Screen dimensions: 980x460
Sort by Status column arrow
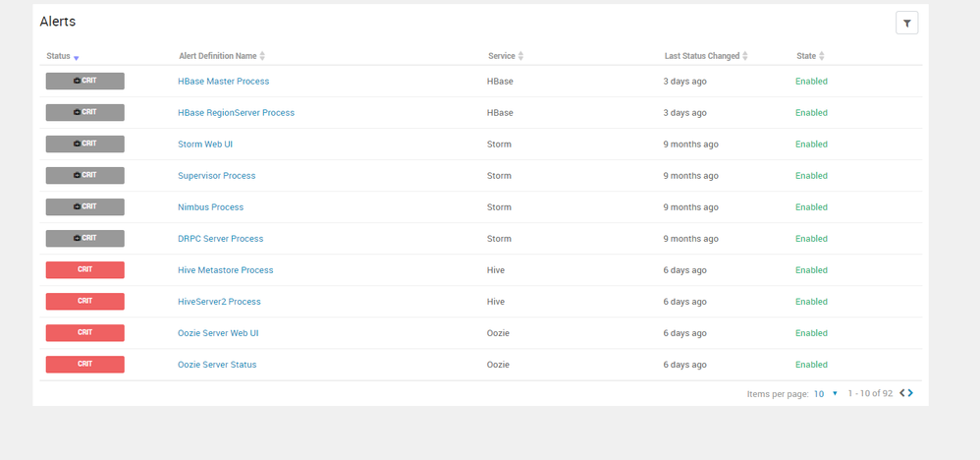point(77,57)
